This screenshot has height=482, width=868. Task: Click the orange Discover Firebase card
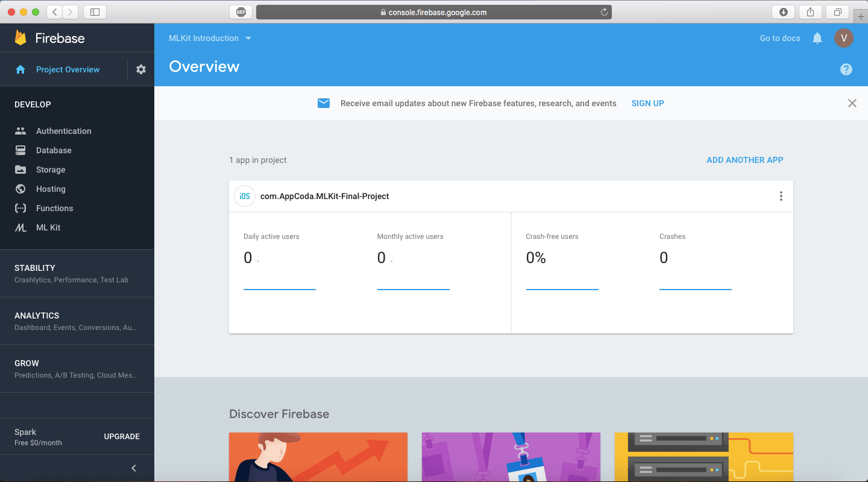318,457
